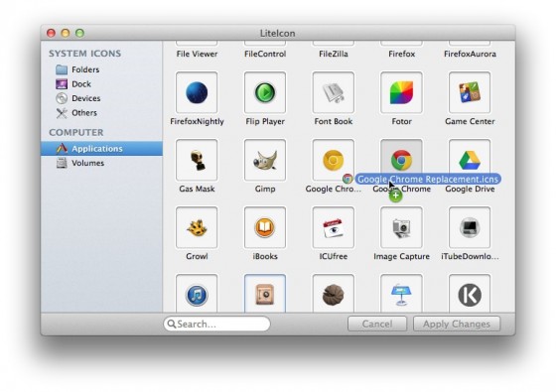
Task: Click the highlighted Google Chrome icon tile
Action: [x=401, y=160]
